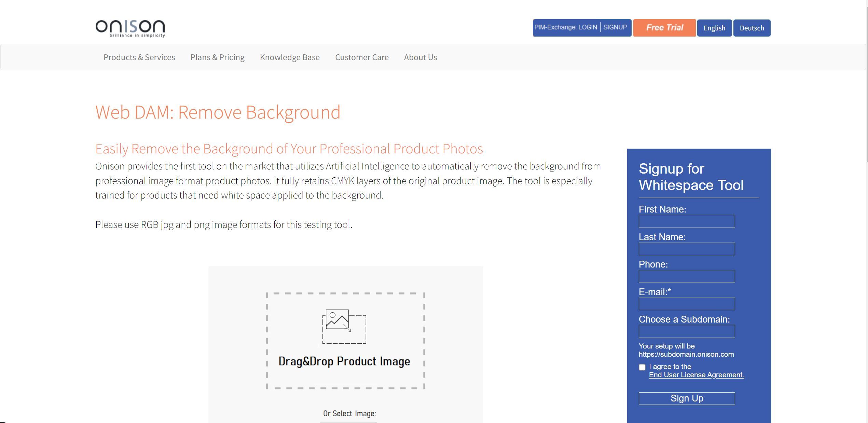This screenshot has height=423, width=868.
Task: Expand the About Us navigation menu
Action: (420, 56)
